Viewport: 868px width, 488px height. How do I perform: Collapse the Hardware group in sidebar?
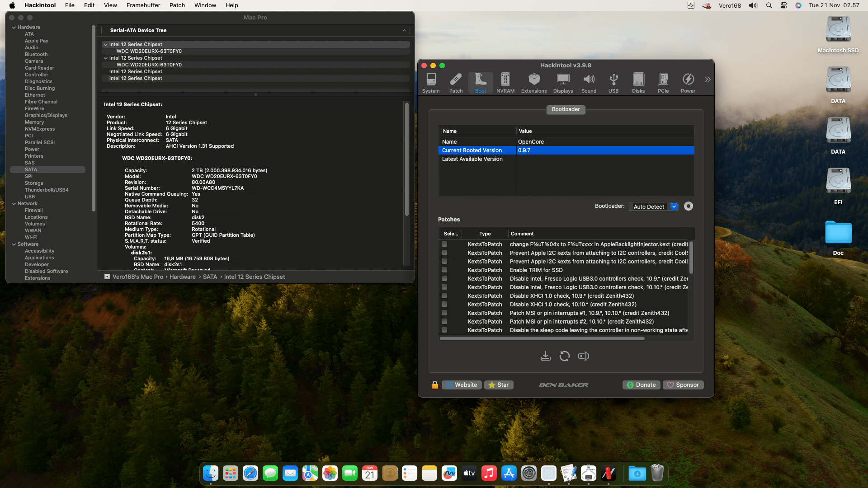click(x=14, y=27)
